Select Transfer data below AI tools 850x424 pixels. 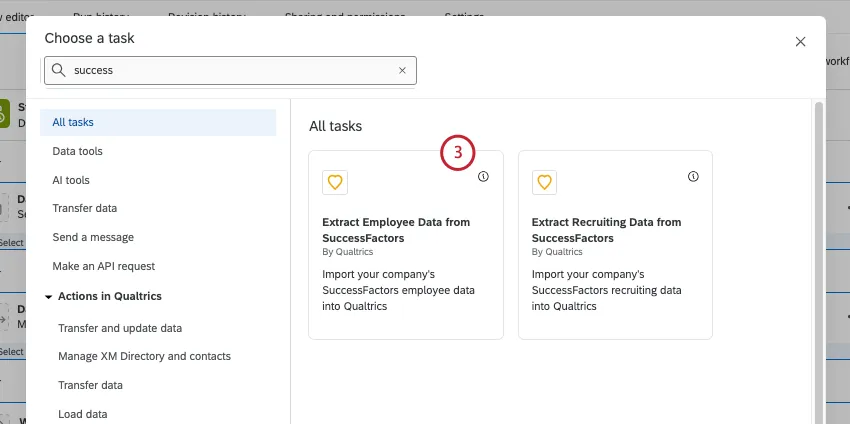tap(84, 208)
